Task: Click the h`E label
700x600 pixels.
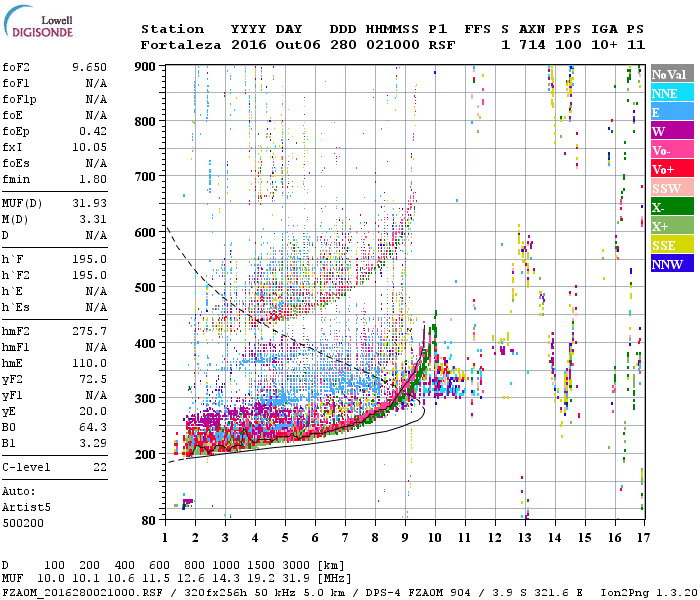Action: click(12, 292)
